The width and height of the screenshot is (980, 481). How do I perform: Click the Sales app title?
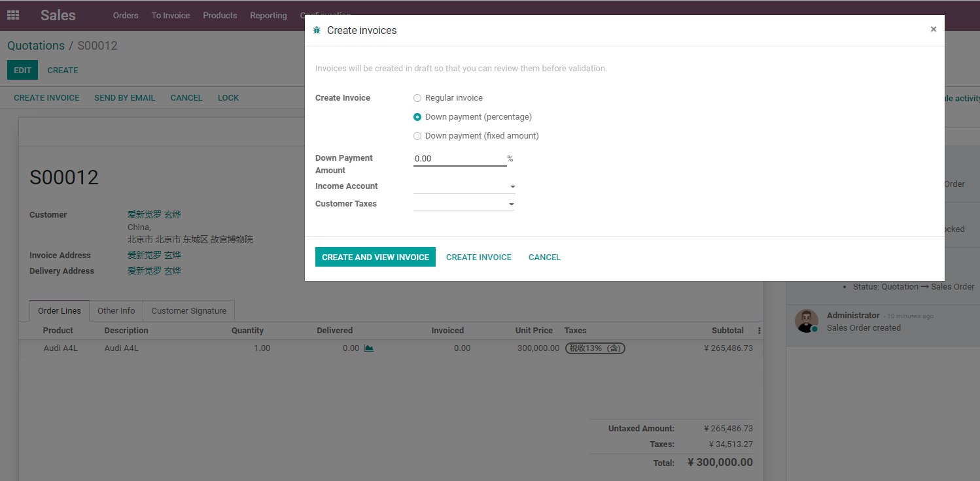[58, 15]
